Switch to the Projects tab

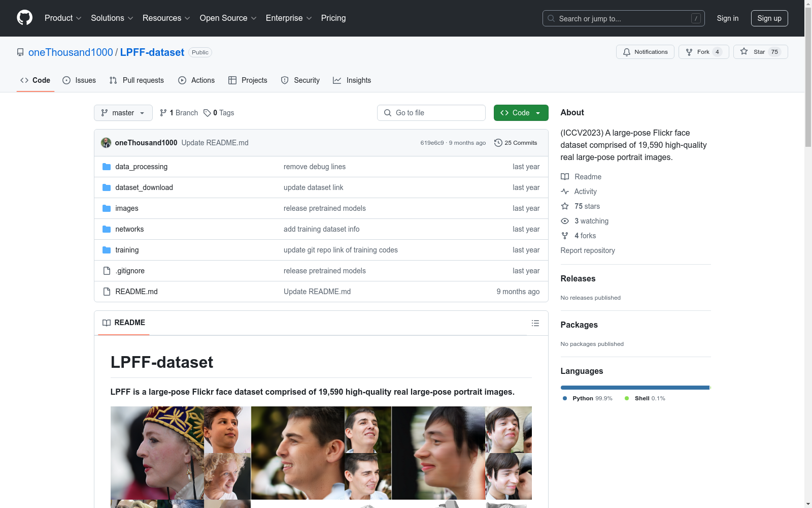[x=248, y=80]
